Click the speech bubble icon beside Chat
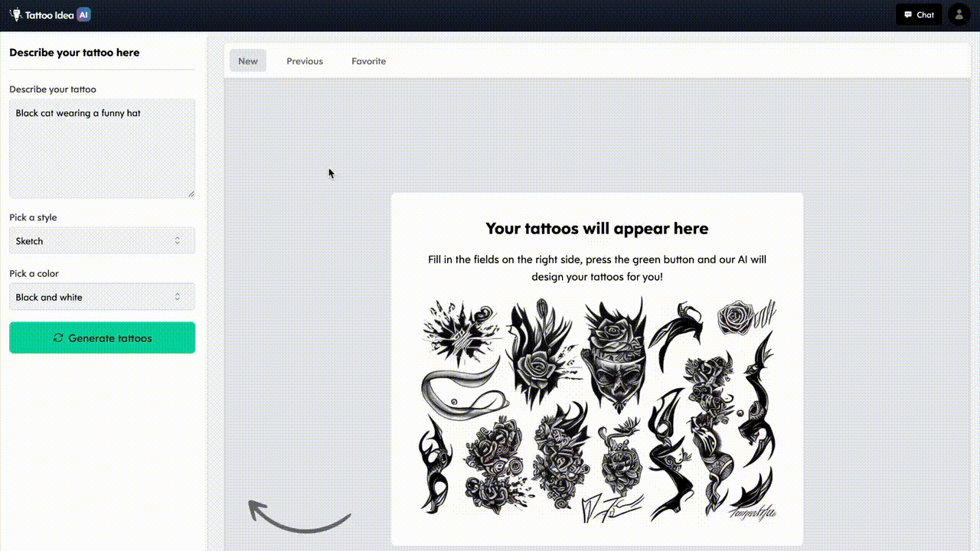 (907, 15)
